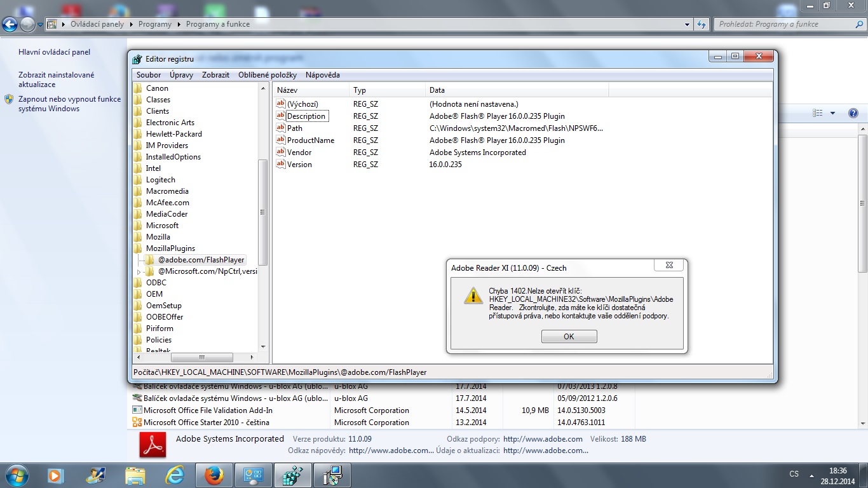Click the Macromedia folder icon
Image resolution: width=868 pixels, height=488 pixels.
(138, 191)
